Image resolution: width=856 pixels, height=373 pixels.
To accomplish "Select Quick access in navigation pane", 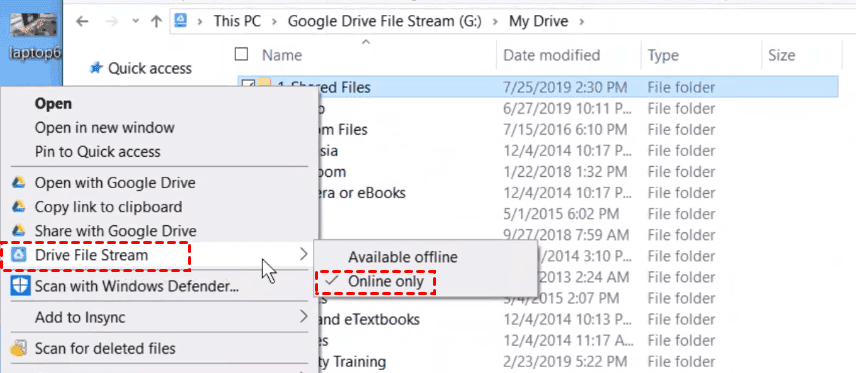I will [150, 68].
